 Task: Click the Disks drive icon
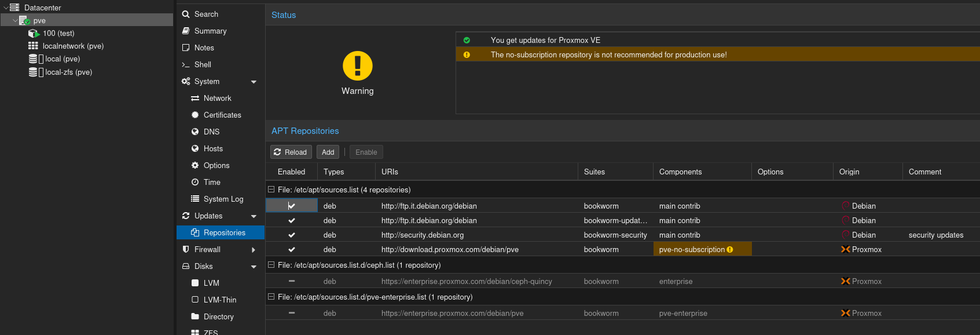186,266
